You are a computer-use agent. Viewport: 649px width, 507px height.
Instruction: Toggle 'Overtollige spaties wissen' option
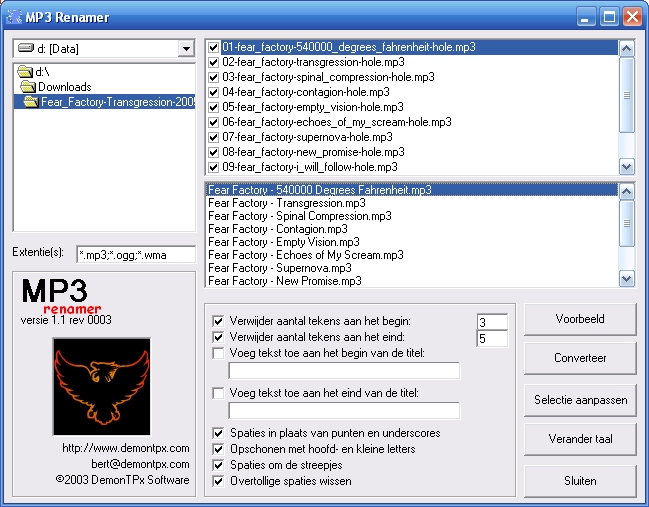pyautogui.click(x=218, y=481)
